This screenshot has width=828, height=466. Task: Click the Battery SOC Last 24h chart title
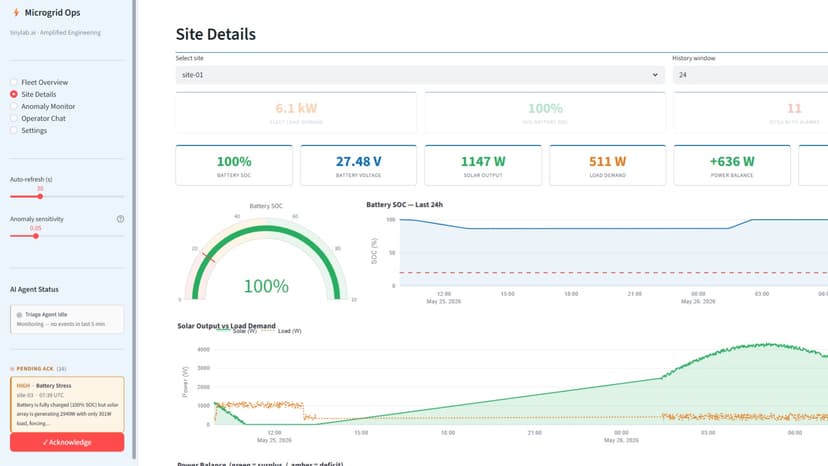point(404,204)
